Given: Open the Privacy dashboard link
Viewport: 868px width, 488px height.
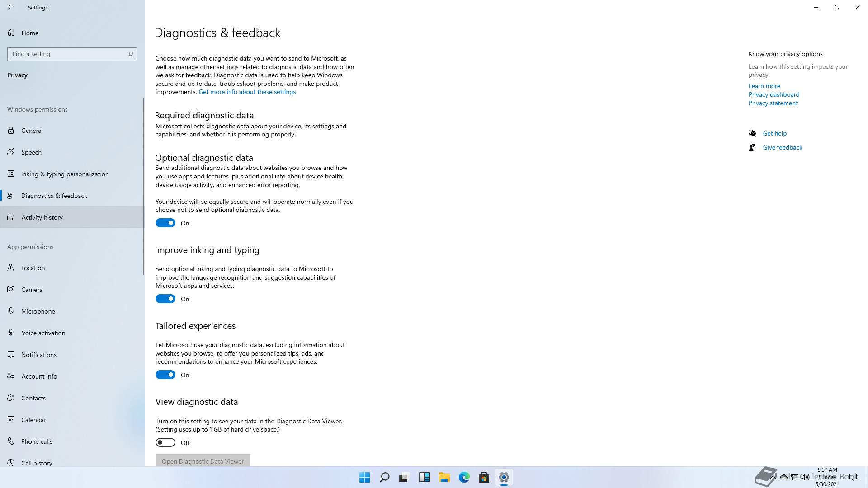Looking at the screenshot, I should click(774, 94).
